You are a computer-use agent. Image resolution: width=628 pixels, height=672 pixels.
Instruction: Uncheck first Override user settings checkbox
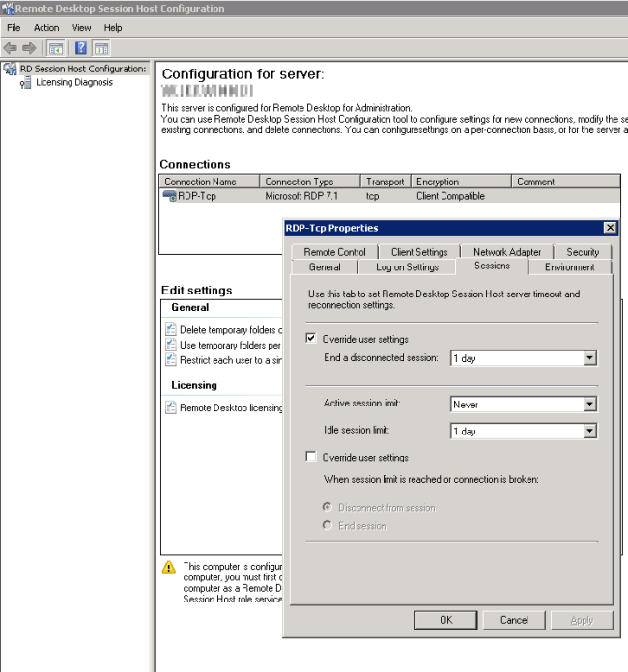[x=311, y=338]
